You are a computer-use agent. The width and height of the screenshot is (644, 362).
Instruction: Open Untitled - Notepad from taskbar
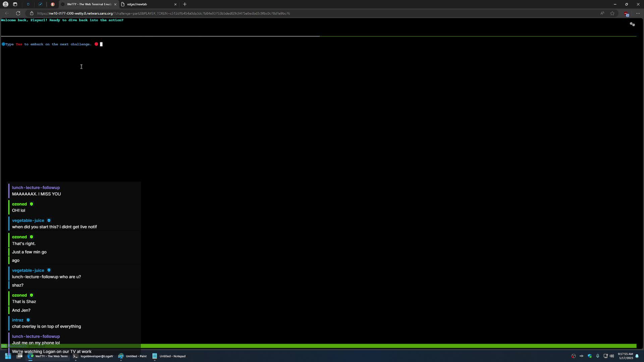coord(169,356)
